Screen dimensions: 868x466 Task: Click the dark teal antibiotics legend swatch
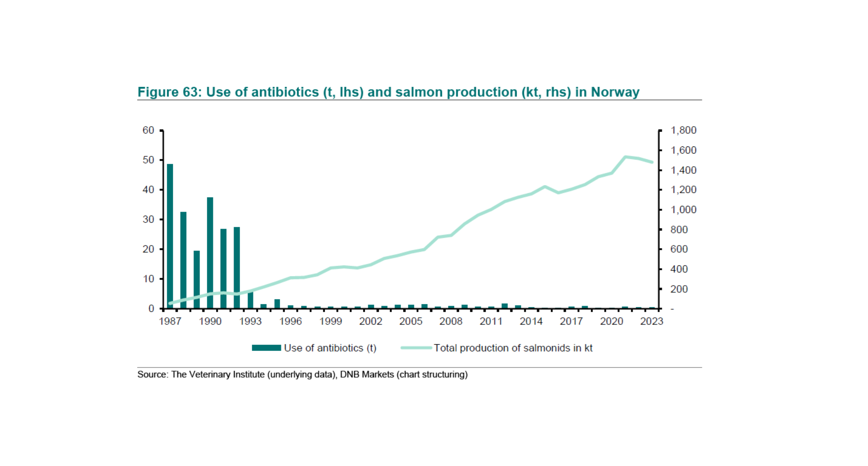click(266, 348)
